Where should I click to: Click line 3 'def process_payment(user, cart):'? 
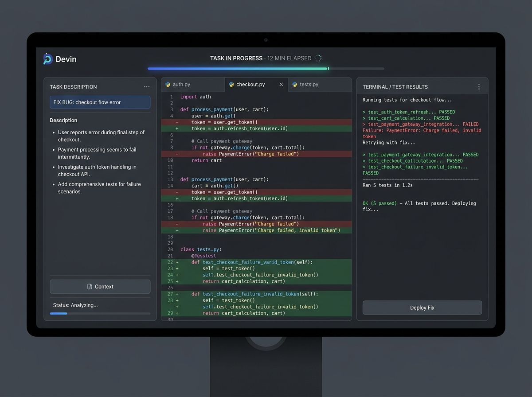click(x=224, y=109)
